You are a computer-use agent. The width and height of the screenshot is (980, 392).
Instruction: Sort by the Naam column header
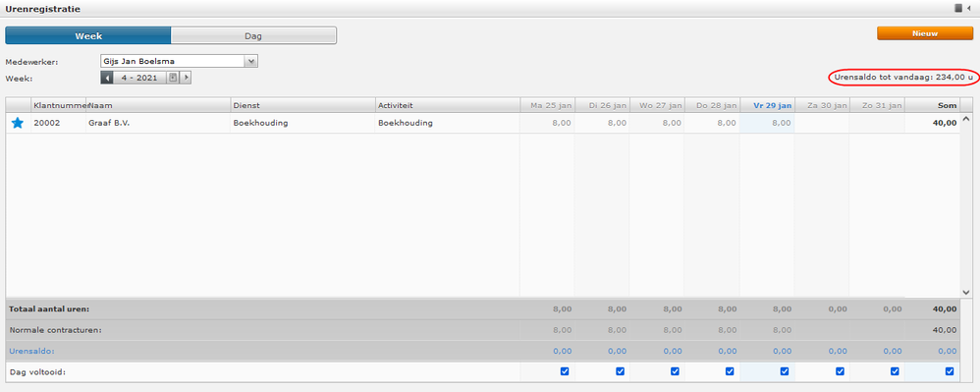click(x=157, y=106)
